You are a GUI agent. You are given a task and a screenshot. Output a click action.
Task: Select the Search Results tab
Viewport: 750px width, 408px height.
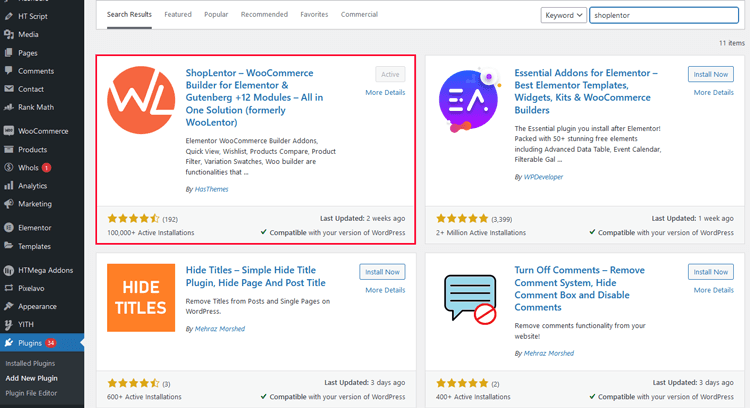[x=129, y=15]
